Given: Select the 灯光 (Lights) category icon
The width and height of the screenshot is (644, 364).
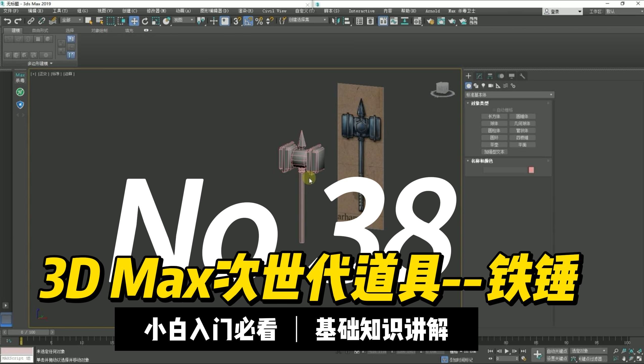Looking at the screenshot, I should tap(483, 86).
